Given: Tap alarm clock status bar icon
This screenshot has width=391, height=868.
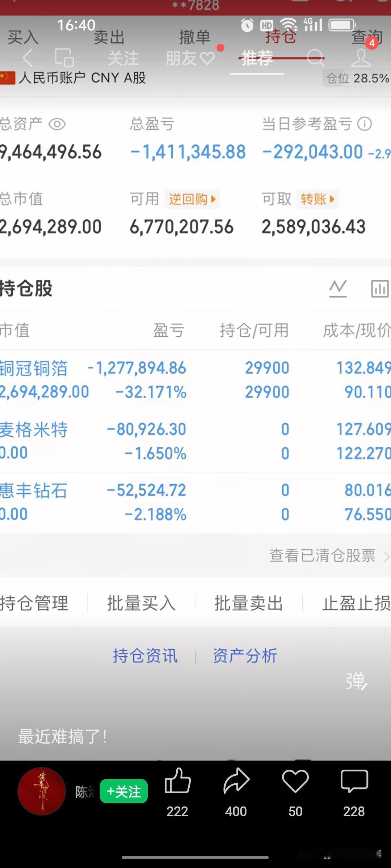Looking at the screenshot, I should coord(247,25).
